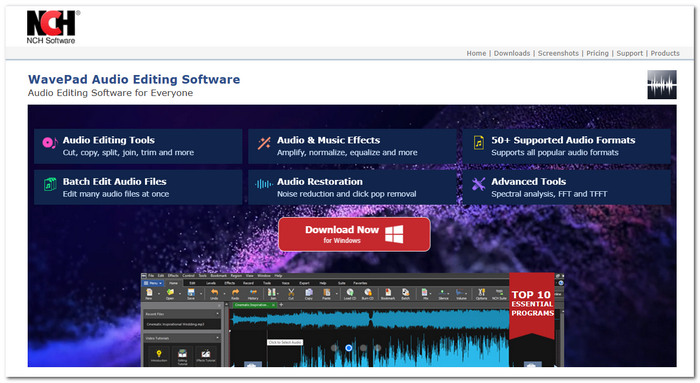
Task: Select the active blue carousel dot
Action: pos(349,347)
